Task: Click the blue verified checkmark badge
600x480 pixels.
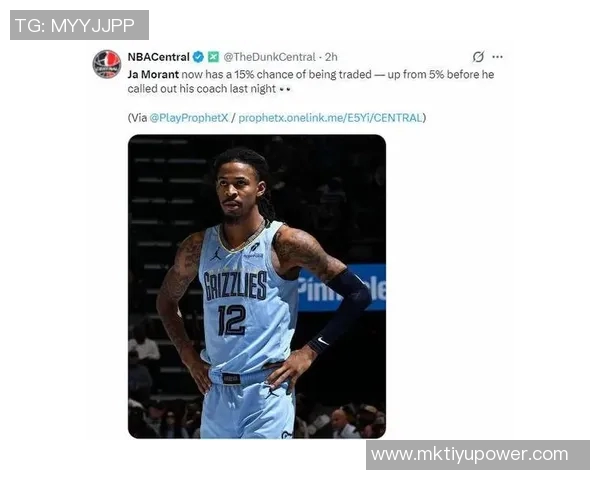Action: 198,57
